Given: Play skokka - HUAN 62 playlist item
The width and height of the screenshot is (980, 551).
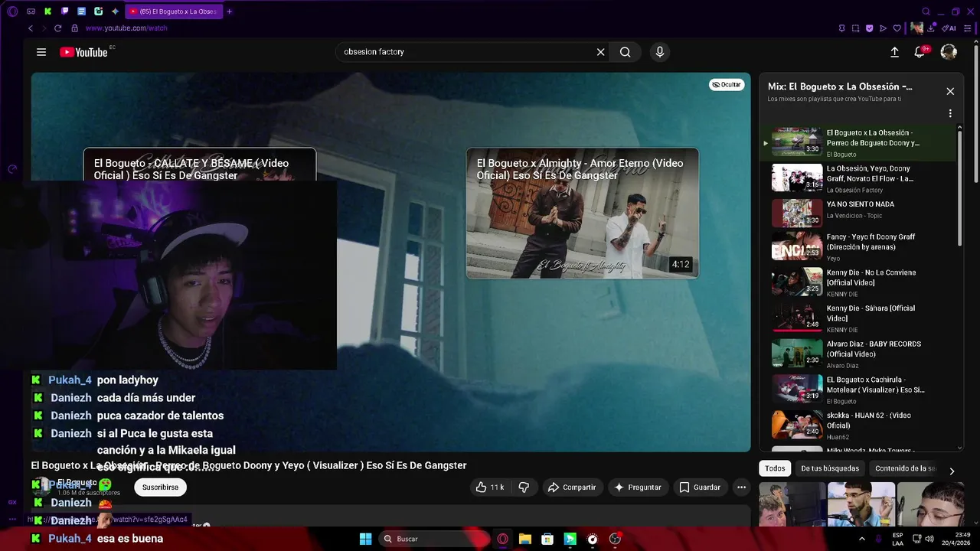Looking at the screenshot, I should click(858, 425).
